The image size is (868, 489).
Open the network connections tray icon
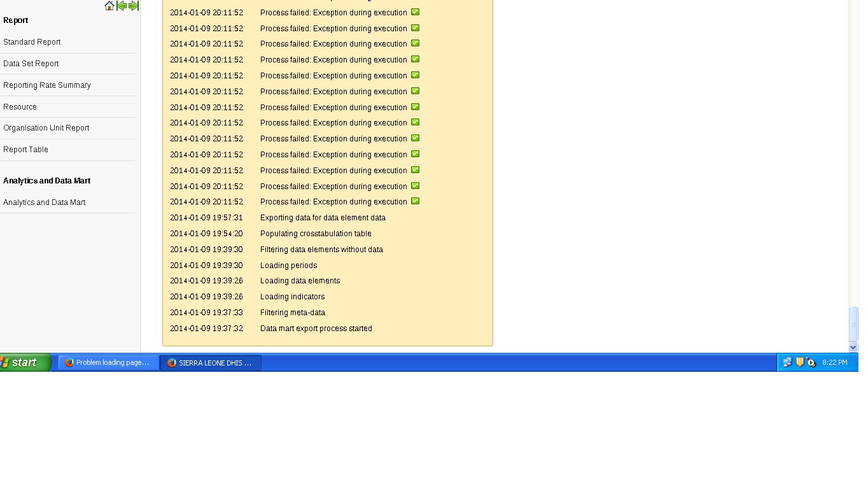787,362
